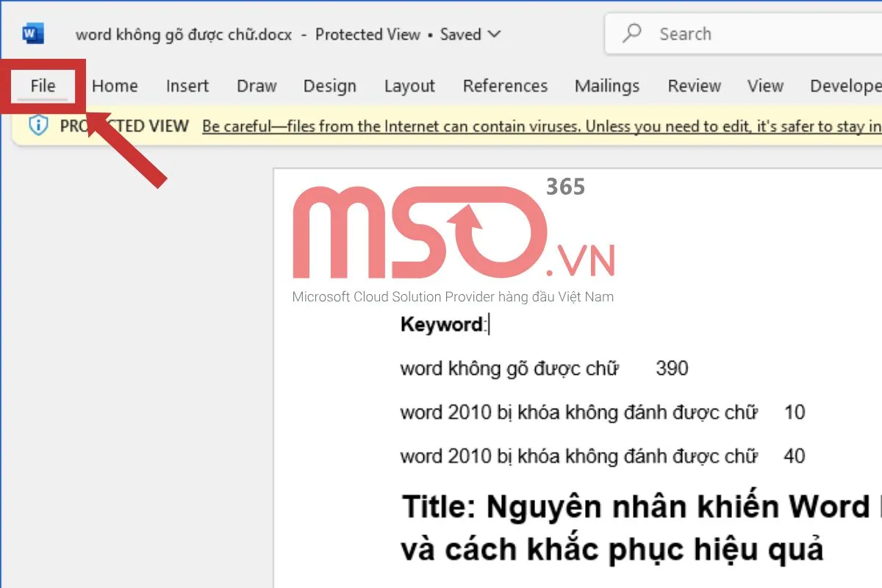Open the File menu
The image size is (882, 588).
(x=42, y=86)
